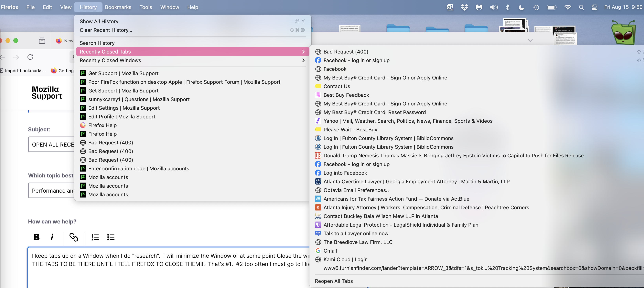Click the Subject input field
644x288 pixels.
tap(52, 145)
